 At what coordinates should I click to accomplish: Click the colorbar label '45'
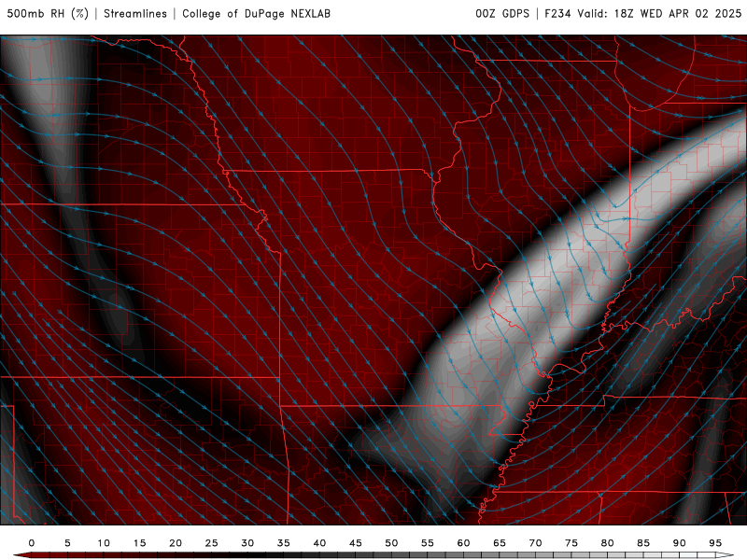point(356,543)
